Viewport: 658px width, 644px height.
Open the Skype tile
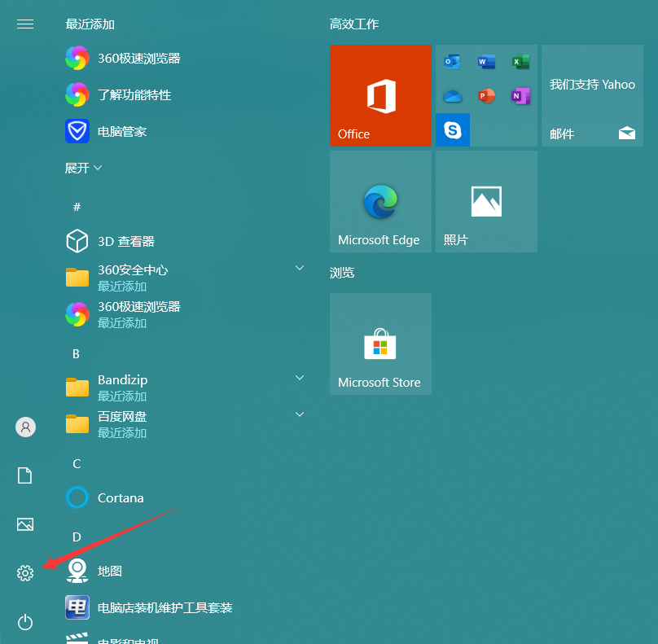click(x=453, y=129)
